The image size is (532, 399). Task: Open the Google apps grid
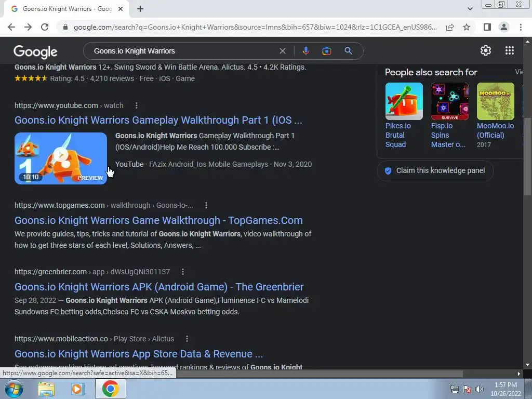509,50
